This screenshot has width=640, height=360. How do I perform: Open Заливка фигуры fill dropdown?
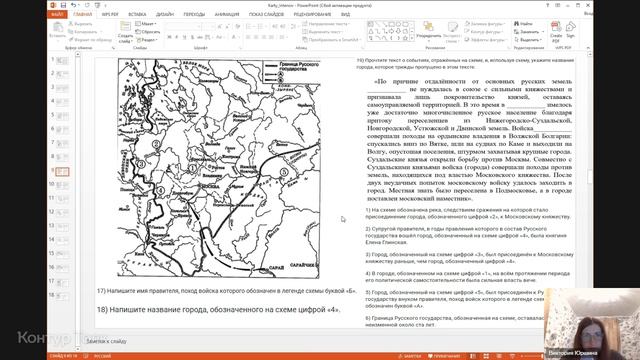tap(485, 24)
